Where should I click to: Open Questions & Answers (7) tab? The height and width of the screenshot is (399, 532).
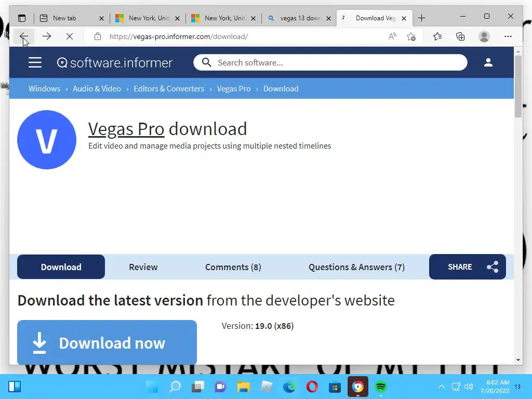356,267
